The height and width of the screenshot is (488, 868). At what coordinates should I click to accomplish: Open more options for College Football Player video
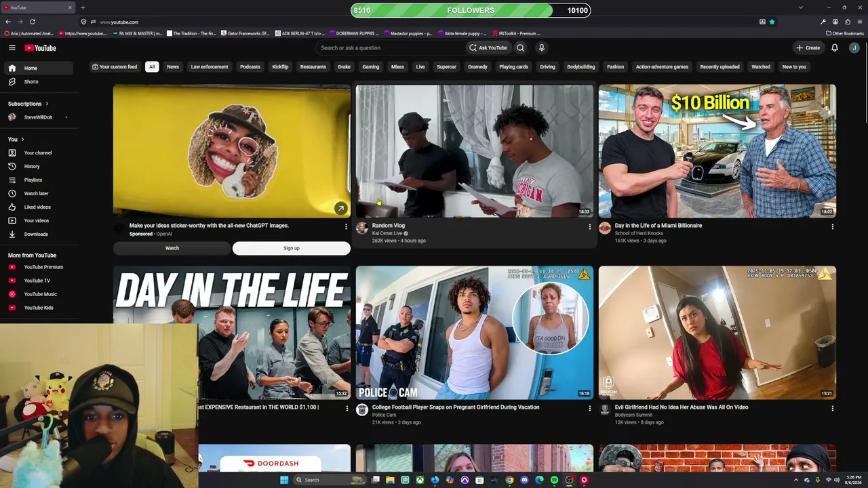click(x=589, y=409)
